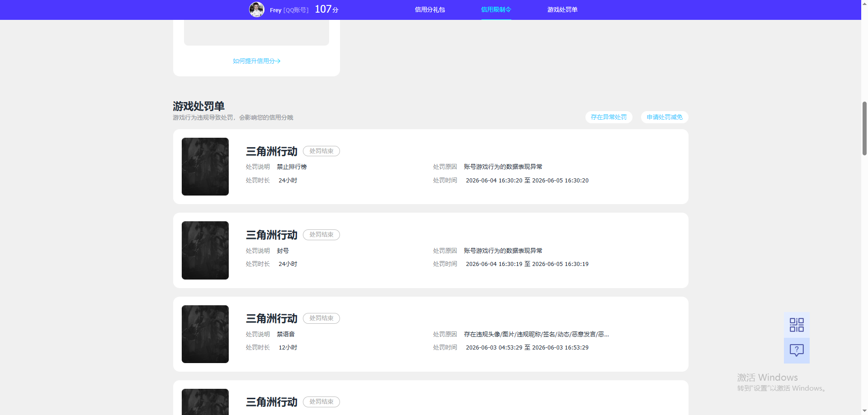Click the vertical scrollbar thumb
The height and width of the screenshot is (415, 868).
864,129
